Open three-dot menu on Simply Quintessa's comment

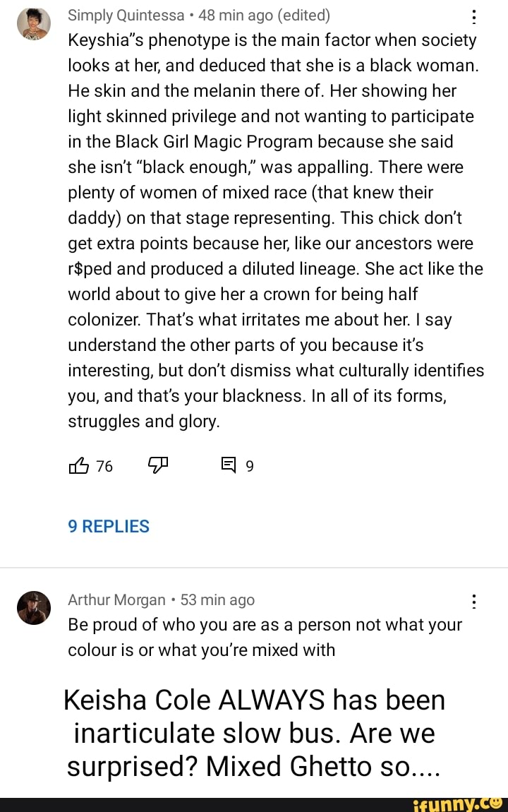pos(474,17)
